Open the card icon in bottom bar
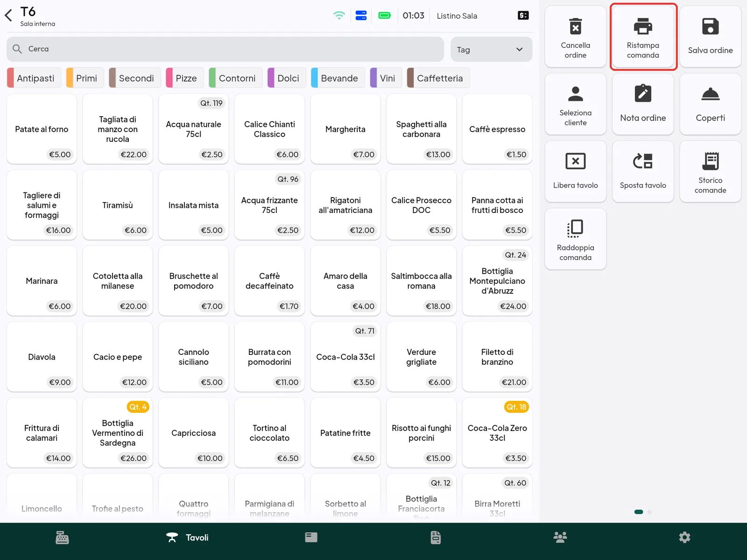Image resolution: width=747 pixels, height=560 pixels. click(311, 538)
